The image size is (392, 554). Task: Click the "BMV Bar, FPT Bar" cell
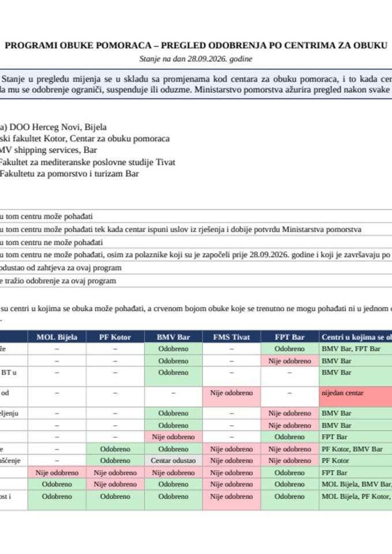click(x=356, y=349)
